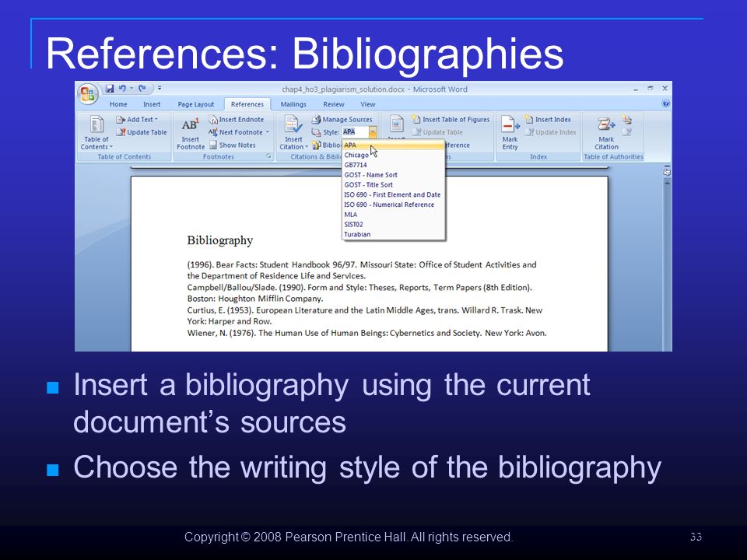This screenshot has width=747, height=560.
Task: Open Mailings tab
Action: pyautogui.click(x=293, y=104)
